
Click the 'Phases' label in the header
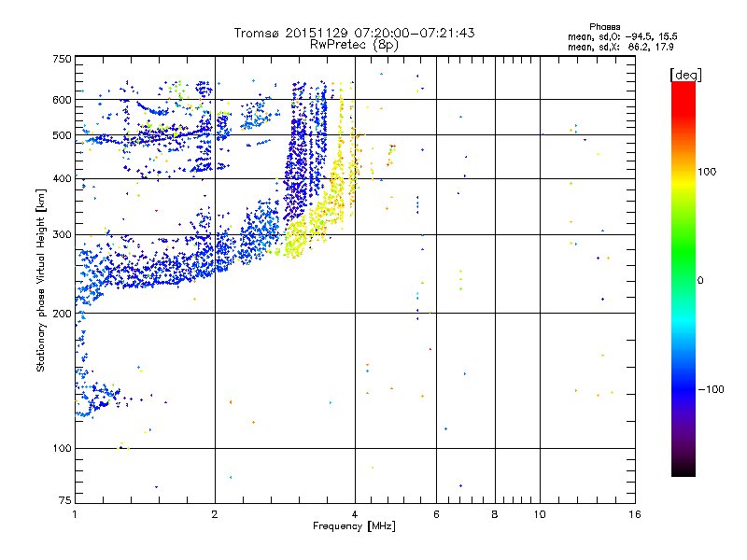pos(604,27)
